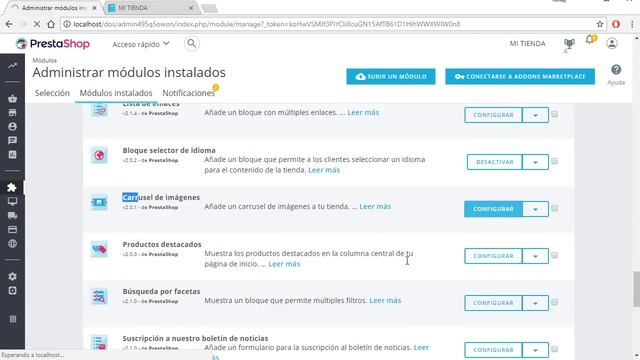The width and height of the screenshot is (640, 360).
Task: Open the Dashboard trend icon in sidebar
Action: (x=13, y=65)
